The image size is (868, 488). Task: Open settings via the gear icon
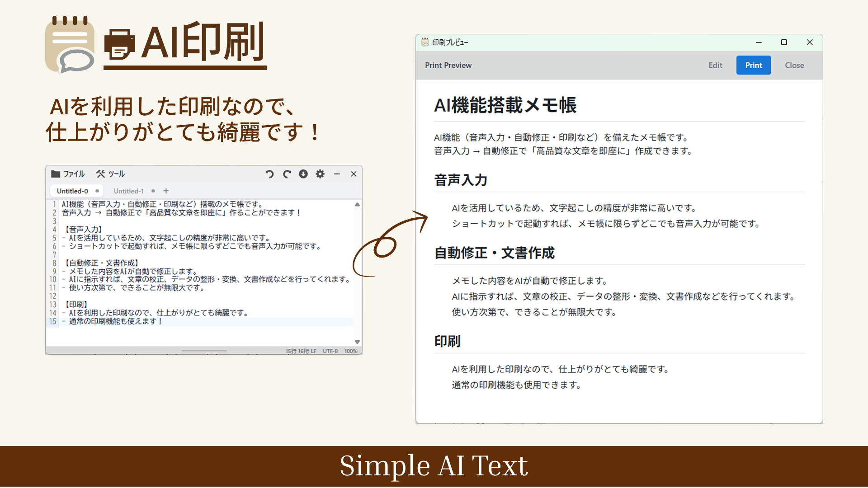click(320, 174)
